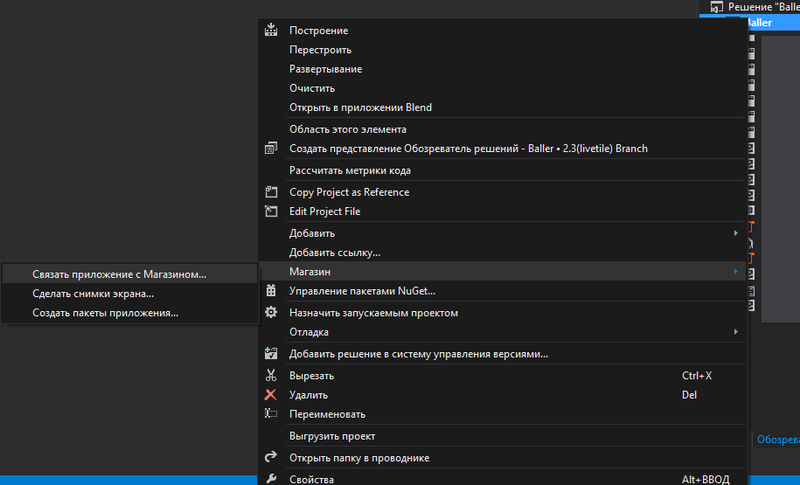Open the Добавить submenu
Screen dimensions: 800x485
(x=503, y=233)
